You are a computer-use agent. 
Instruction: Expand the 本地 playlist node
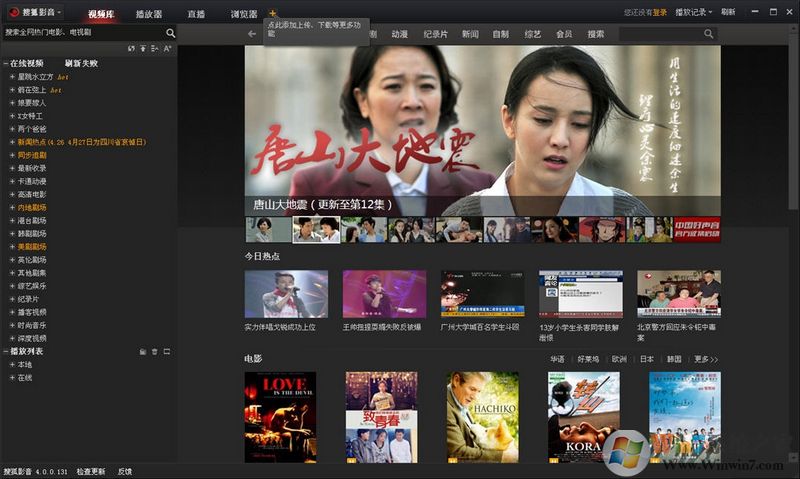(12, 365)
